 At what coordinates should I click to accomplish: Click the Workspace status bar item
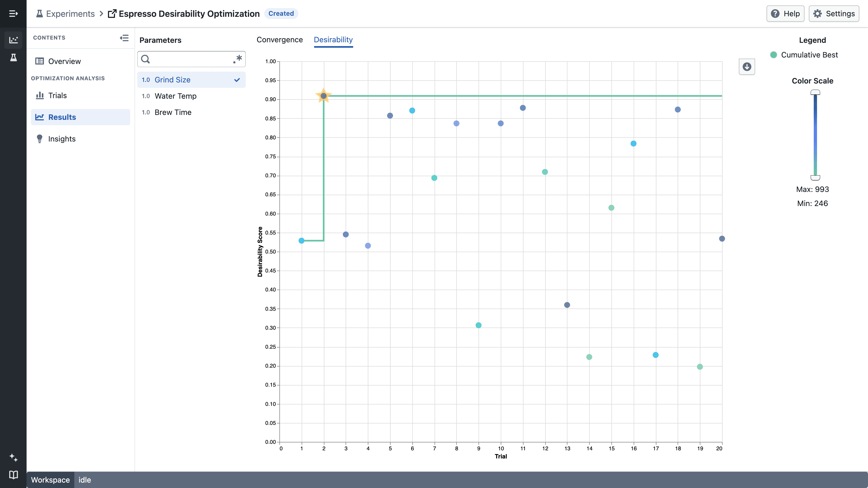click(x=50, y=480)
